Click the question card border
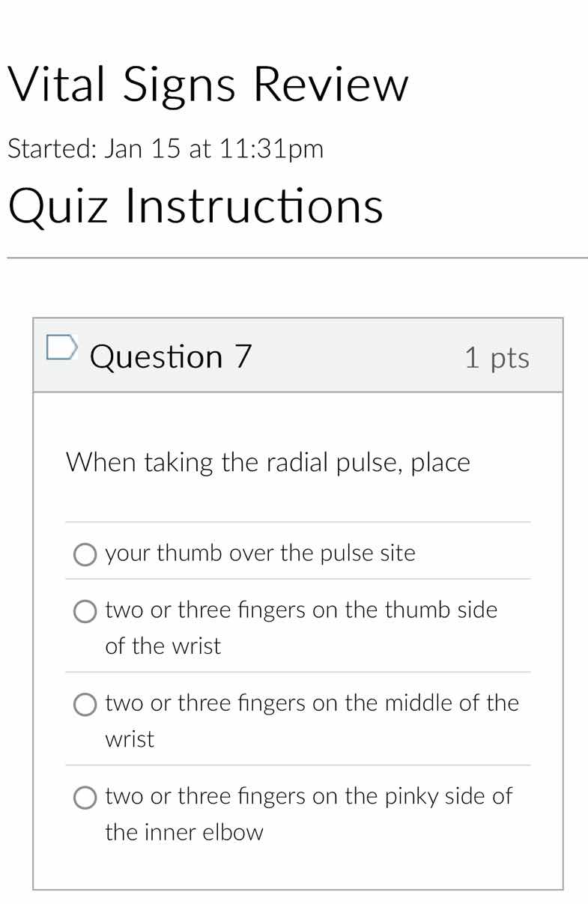Screen dimensions: 588x904 pyautogui.click(x=34, y=599)
